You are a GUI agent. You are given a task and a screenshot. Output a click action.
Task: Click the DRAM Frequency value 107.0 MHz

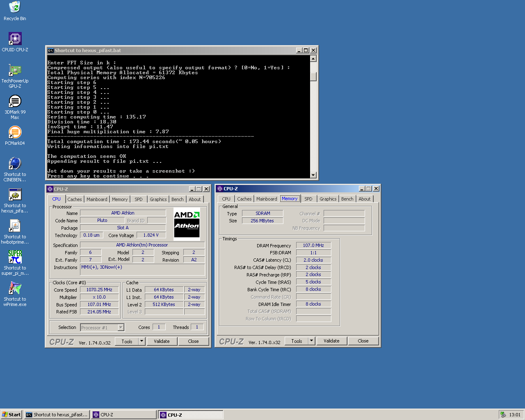(x=313, y=245)
